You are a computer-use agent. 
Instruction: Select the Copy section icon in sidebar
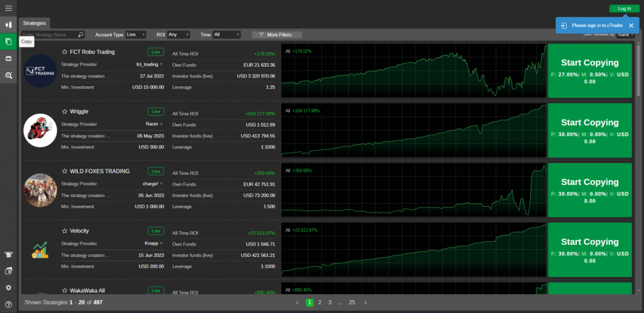coord(8,42)
